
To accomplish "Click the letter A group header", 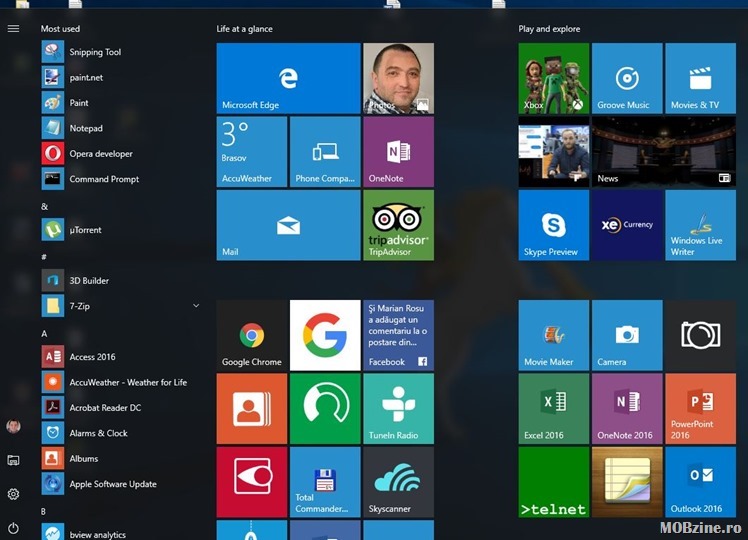I will (x=44, y=333).
